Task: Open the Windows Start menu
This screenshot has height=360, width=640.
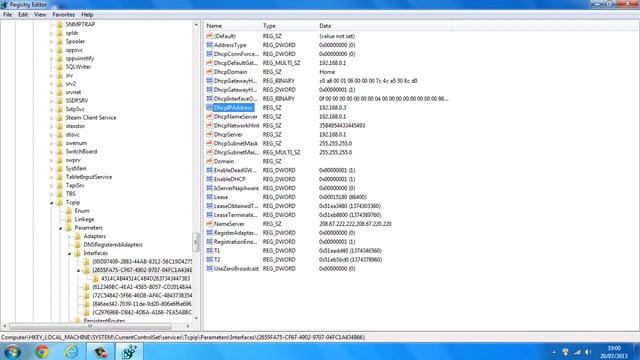Action: click(x=12, y=351)
